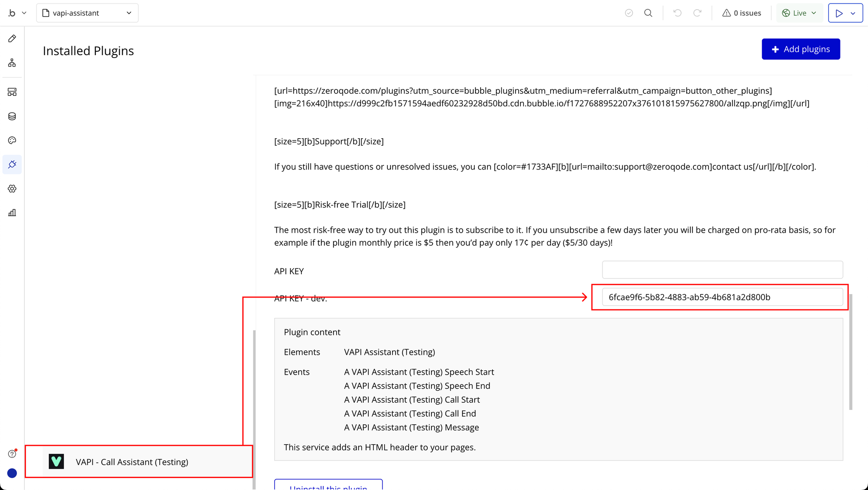Open the help question mark icon
868x490 pixels.
pyautogui.click(x=12, y=454)
